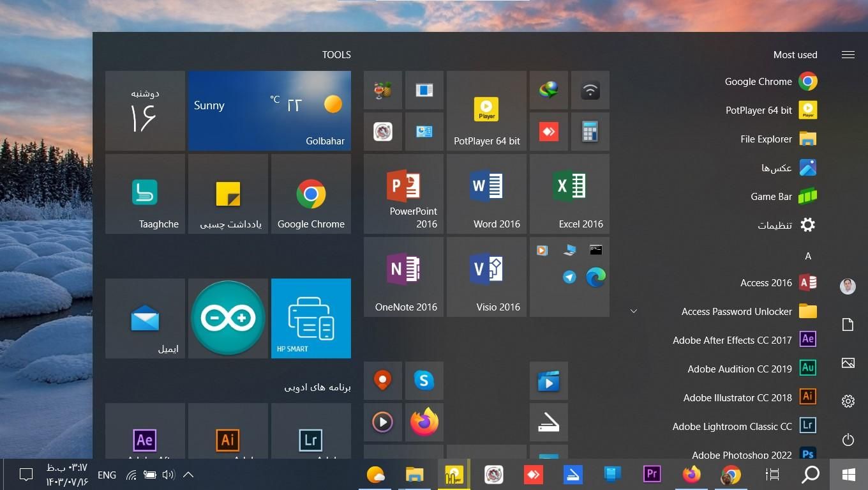The height and width of the screenshot is (490, 868).
Task: Show hidden system tray icons
Action: click(188, 475)
